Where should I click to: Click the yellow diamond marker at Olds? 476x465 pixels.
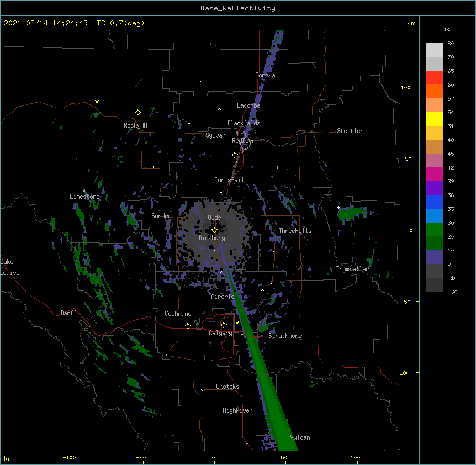tap(214, 230)
